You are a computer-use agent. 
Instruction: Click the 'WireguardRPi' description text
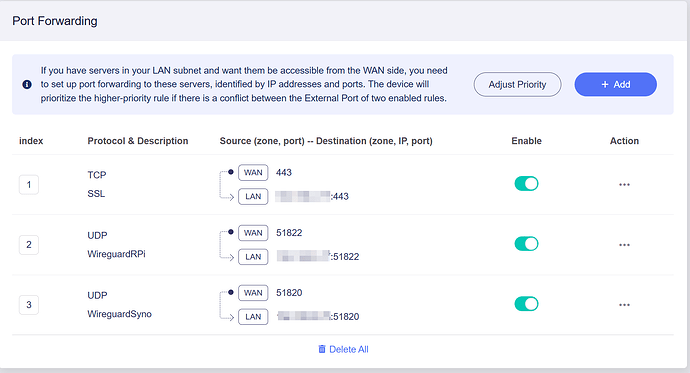tap(116, 254)
